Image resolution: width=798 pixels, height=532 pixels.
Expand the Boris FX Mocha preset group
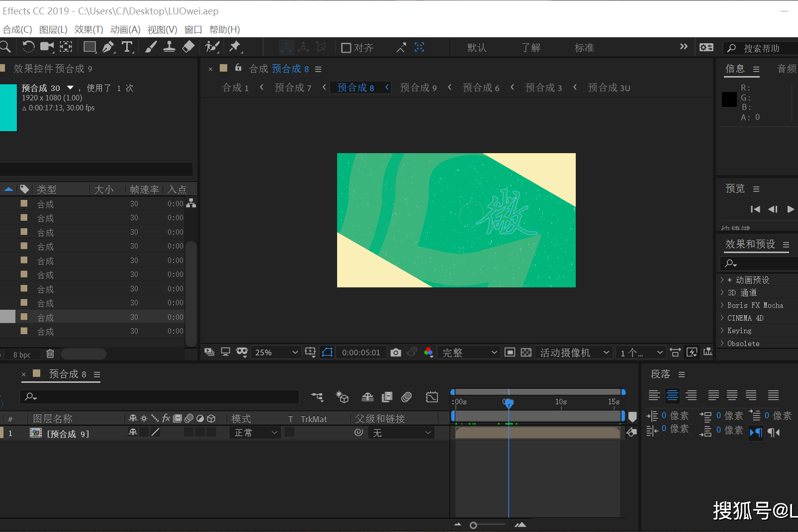(x=722, y=305)
